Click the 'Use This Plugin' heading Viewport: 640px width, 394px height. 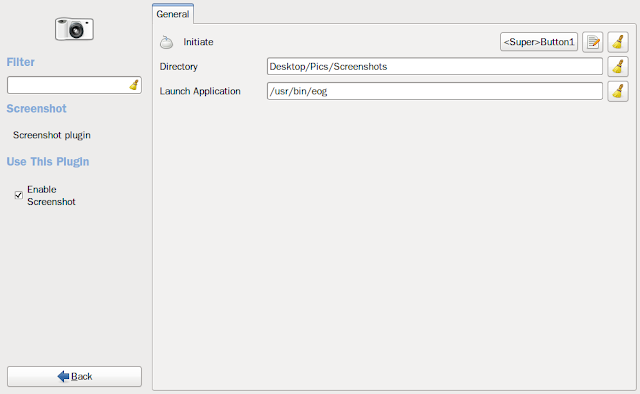pos(48,162)
